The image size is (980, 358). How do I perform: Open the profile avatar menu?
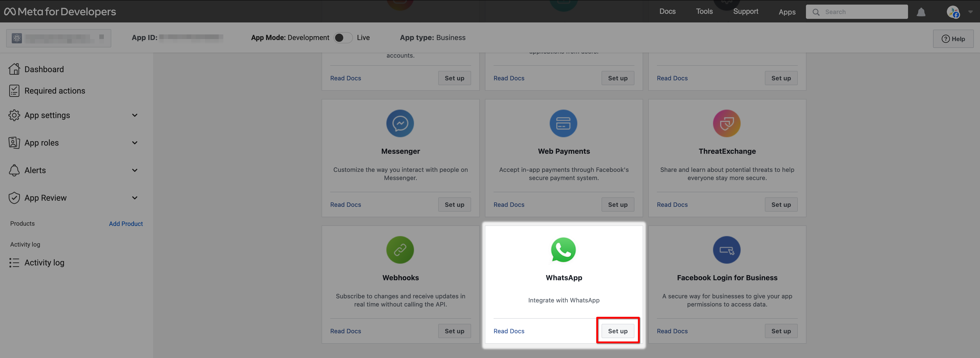(x=953, y=12)
